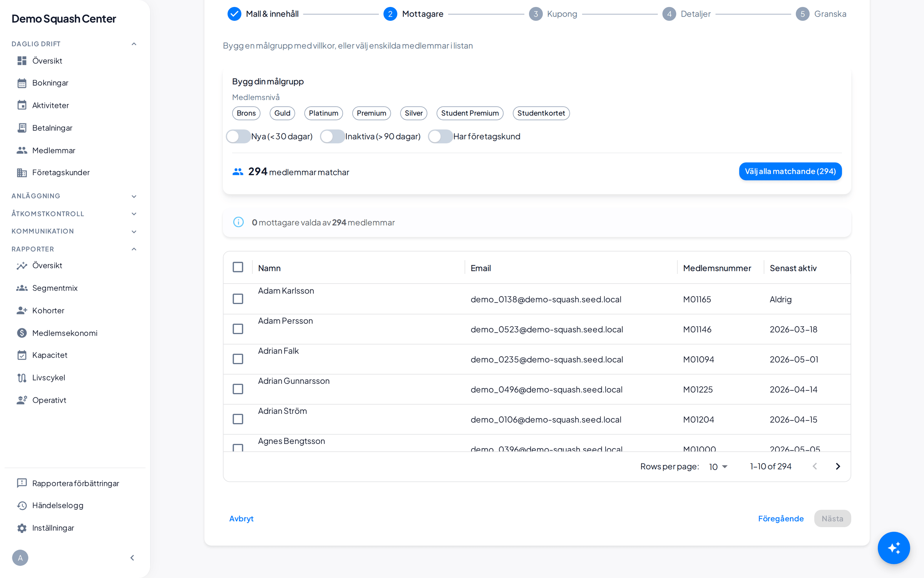This screenshot has width=924, height=578.
Task: Collapse the sidebar with the left chevron
Action: [132, 558]
